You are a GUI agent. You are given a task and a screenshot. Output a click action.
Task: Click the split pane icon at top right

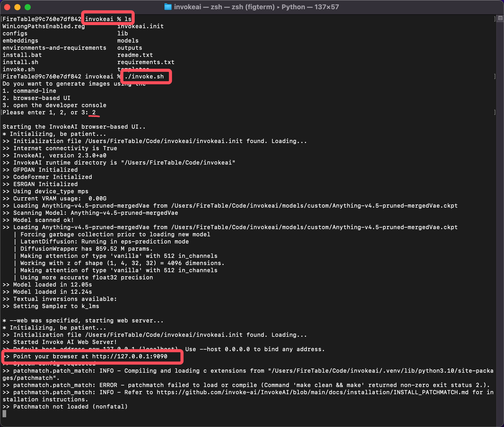pyautogui.click(x=500, y=18)
